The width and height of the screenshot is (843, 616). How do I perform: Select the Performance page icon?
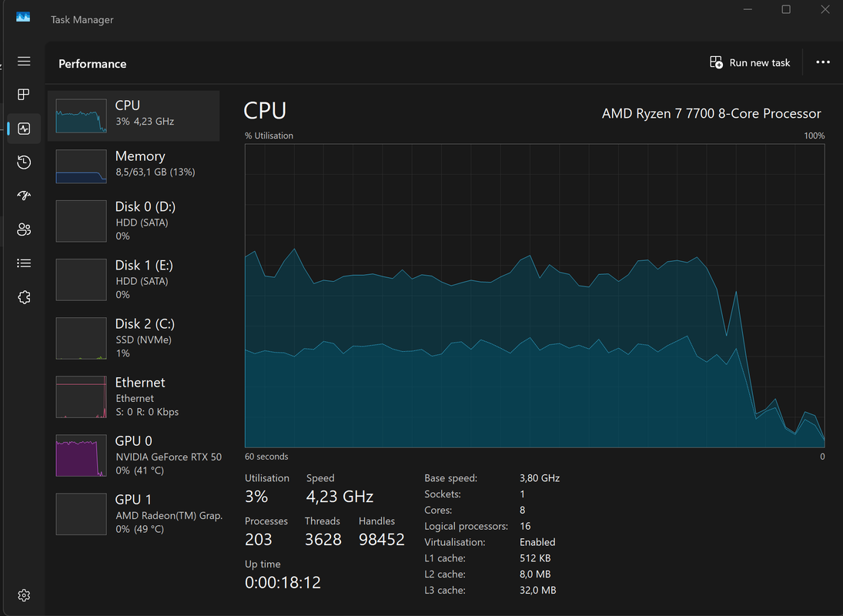[x=24, y=129]
